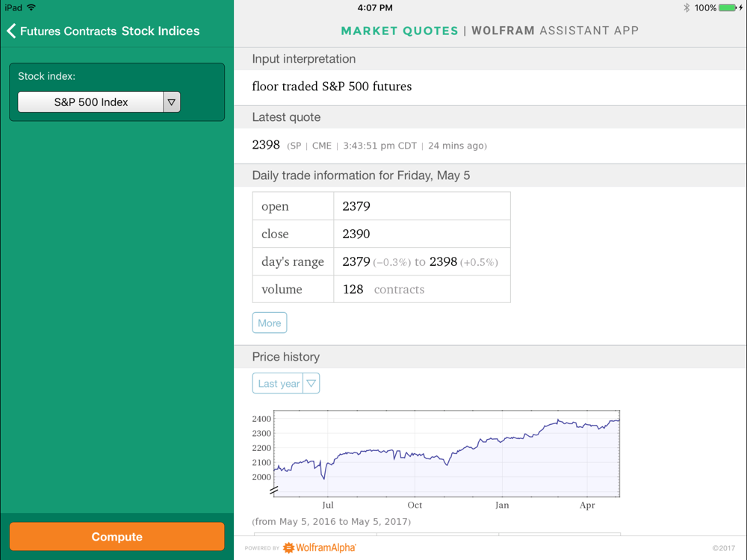Image resolution: width=747 pixels, height=560 pixels.
Task: Tap the 'MARKET QUOTES' heading
Action: (x=400, y=31)
